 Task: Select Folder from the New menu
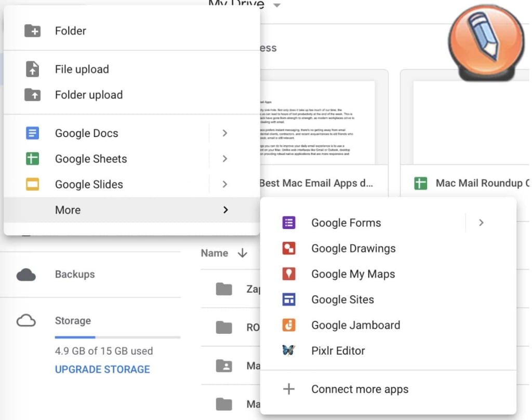[x=131, y=31]
